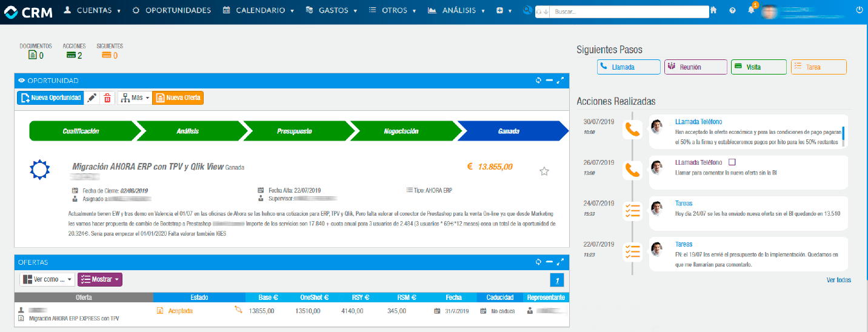Viewport: 868px width, 332px height.
Task: Delete the opportunity with the trash icon
Action: (x=107, y=98)
